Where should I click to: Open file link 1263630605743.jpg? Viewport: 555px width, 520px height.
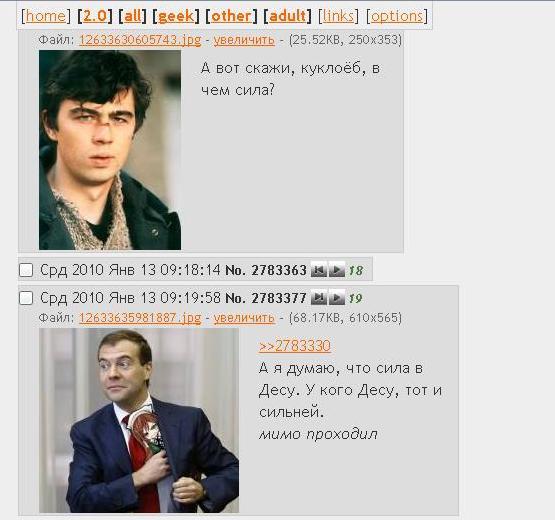click(140, 40)
